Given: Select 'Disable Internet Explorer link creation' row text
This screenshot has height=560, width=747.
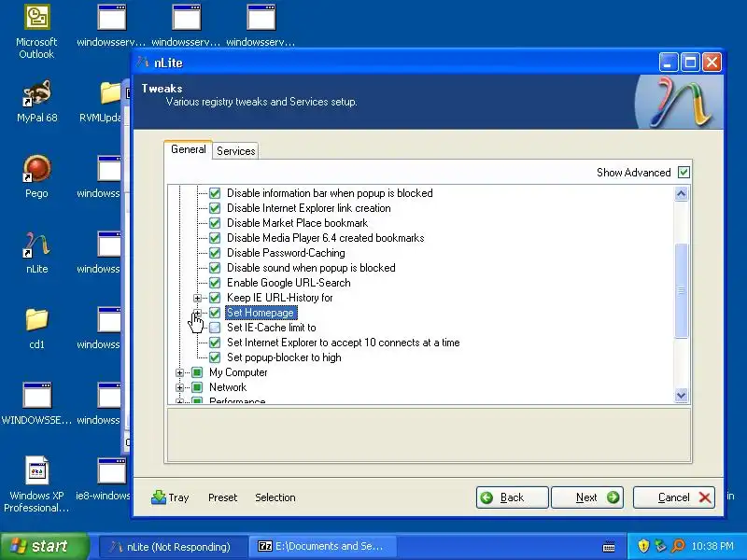Looking at the screenshot, I should coord(309,208).
